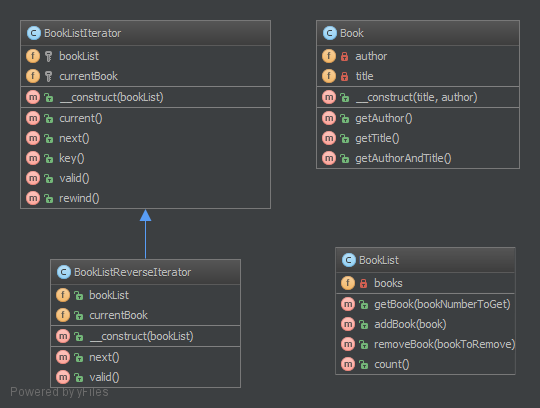Image resolution: width=540 pixels, height=408 pixels.
Task: Click the class icon beside BookListReverseIterator
Action: (64, 272)
